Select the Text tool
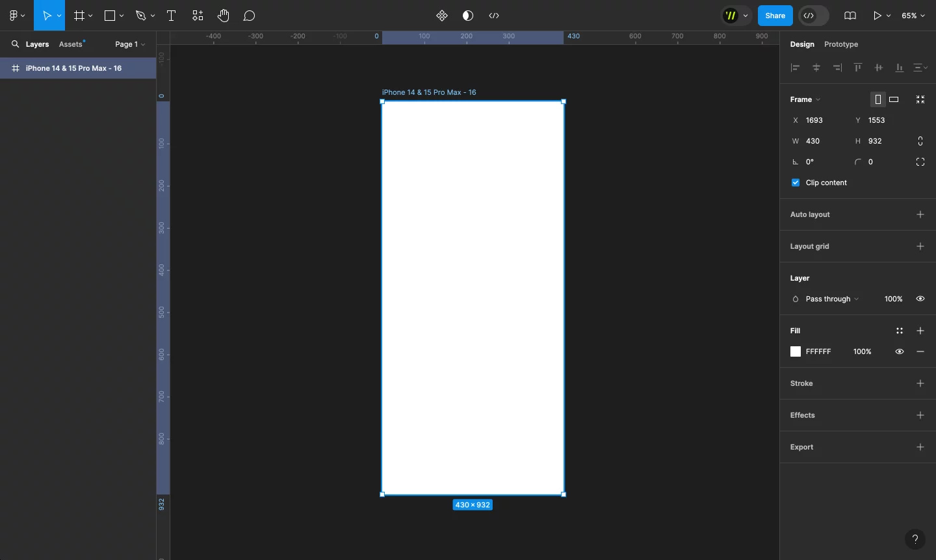This screenshot has height=560, width=936. [x=172, y=16]
